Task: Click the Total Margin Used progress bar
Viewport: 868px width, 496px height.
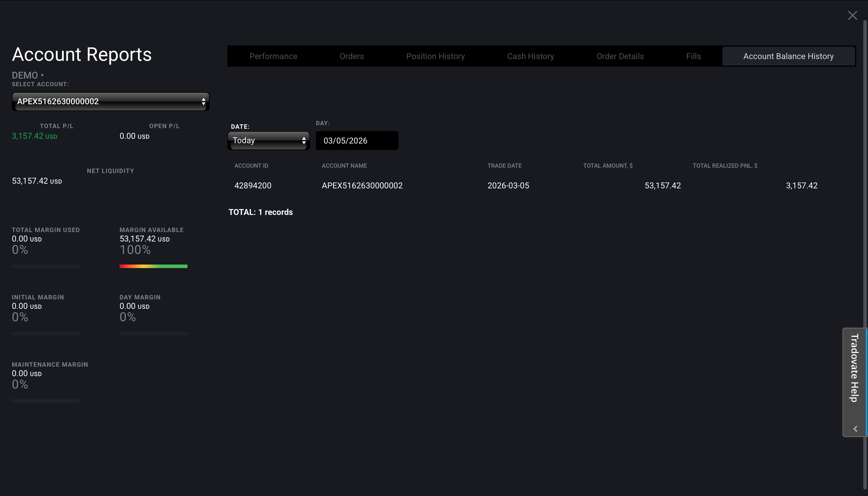Action: click(46, 266)
